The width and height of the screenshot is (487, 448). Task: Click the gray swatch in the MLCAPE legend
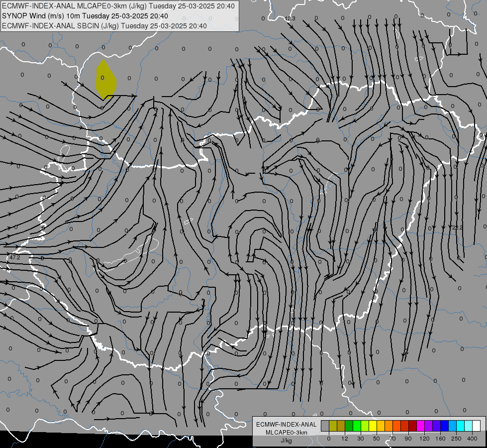click(325, 426)
